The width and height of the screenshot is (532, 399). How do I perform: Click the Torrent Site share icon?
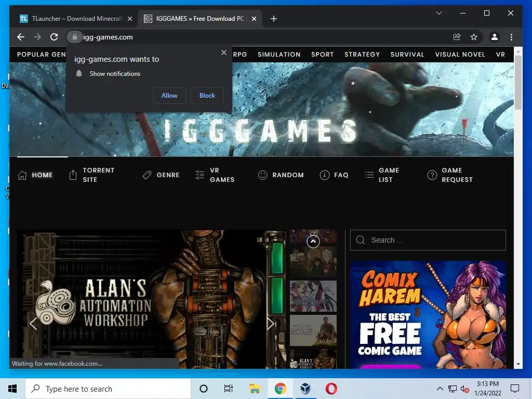pos(73,175)
